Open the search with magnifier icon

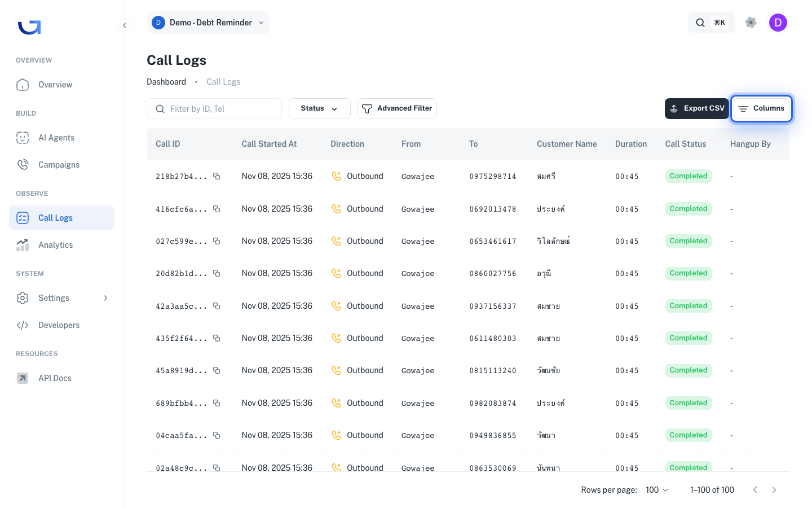pyautogui.click(x=700, y=23)
